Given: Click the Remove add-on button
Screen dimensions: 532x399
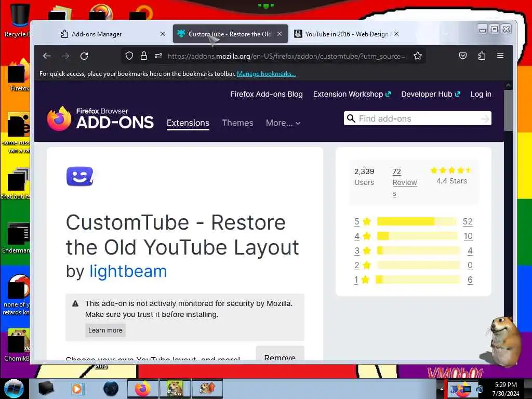Looking at the screenshot, I should coord(280,354).
